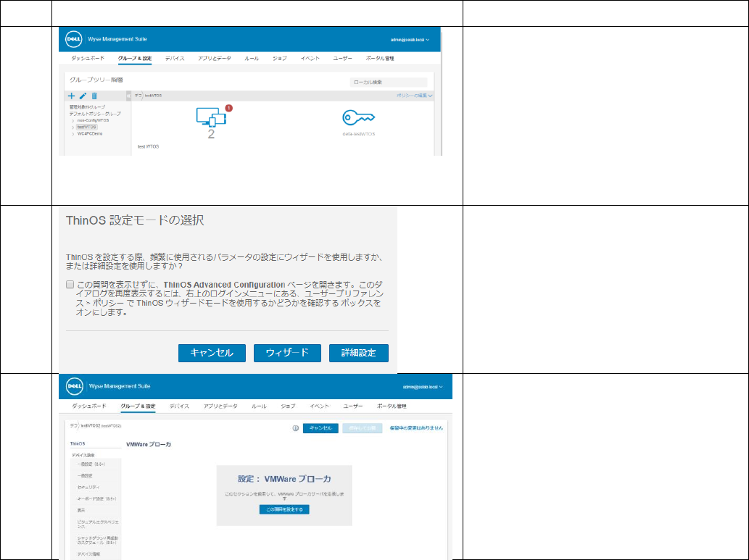
Task: Click キャンセル in the ThinOS mode dialog
Action: [x=212, y=354]
